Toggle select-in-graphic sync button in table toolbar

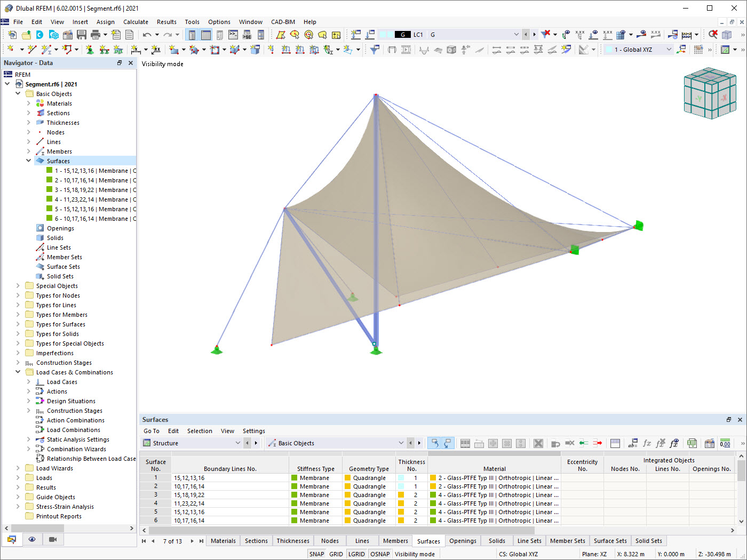[434, 443]
